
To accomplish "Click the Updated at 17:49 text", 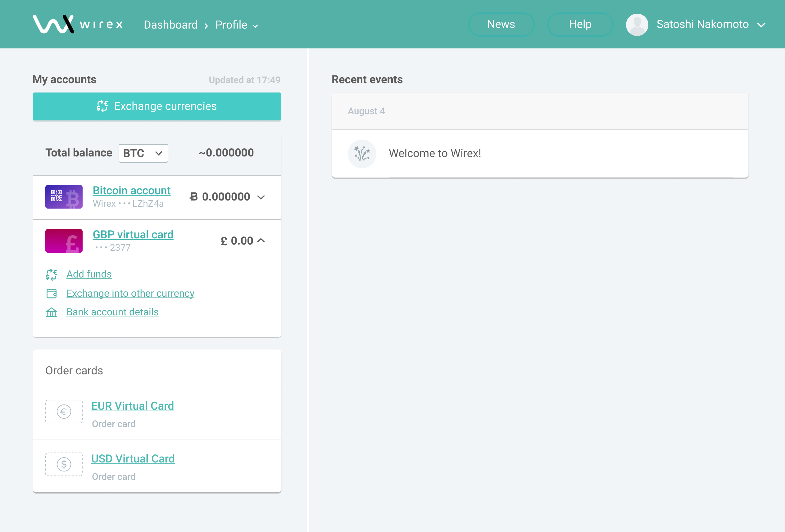I will 245,80.
